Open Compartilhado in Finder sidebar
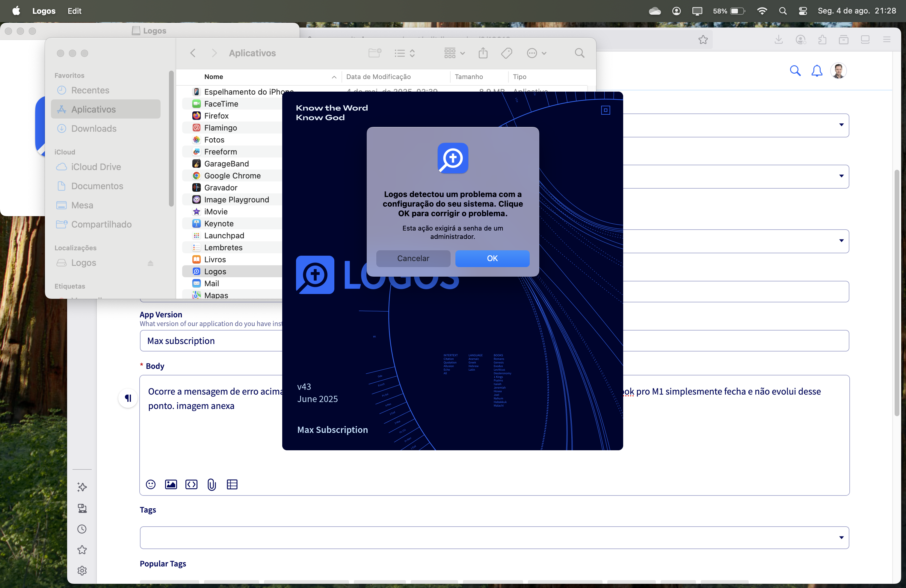 pyautogui.click(x=105, y=224)
